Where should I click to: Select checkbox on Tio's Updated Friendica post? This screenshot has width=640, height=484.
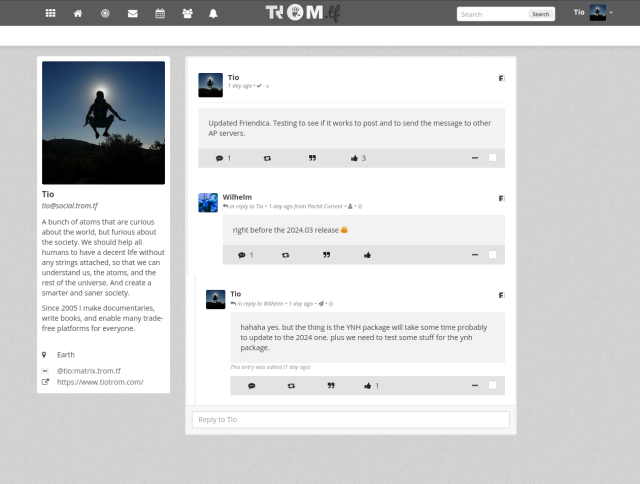pos(493,158)
